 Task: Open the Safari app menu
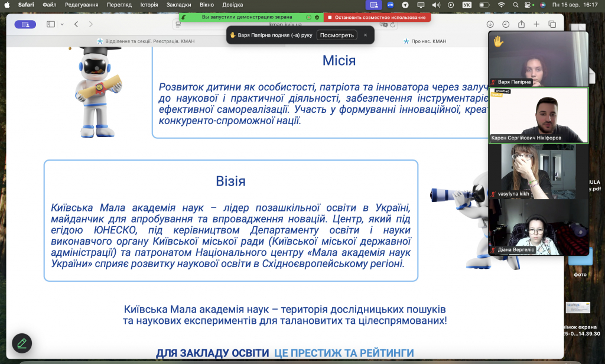tap(26, 5)
